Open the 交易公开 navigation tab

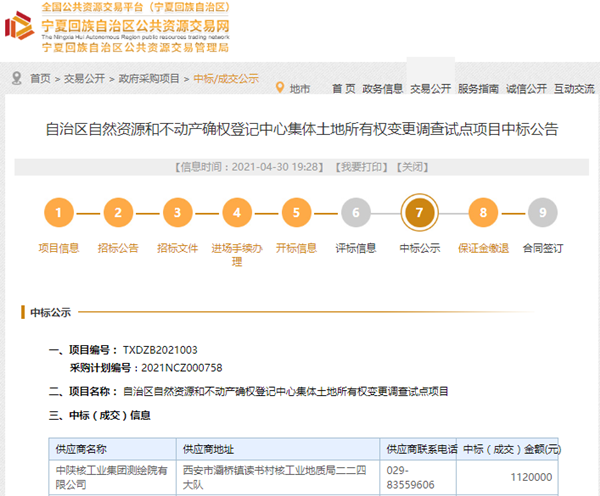click(x=430, y=88)
